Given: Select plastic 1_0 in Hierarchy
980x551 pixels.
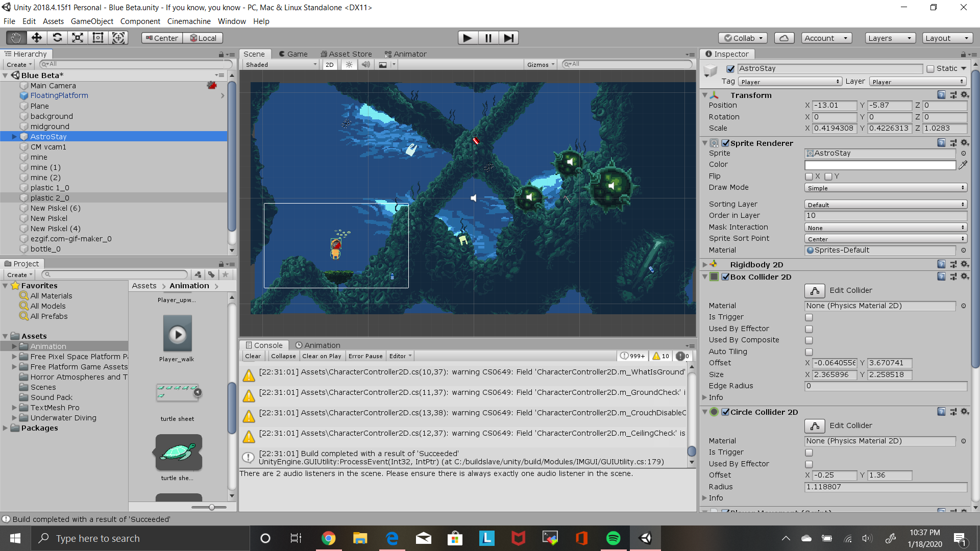Looking at the screenshot, I should click(x=50, y=188).
